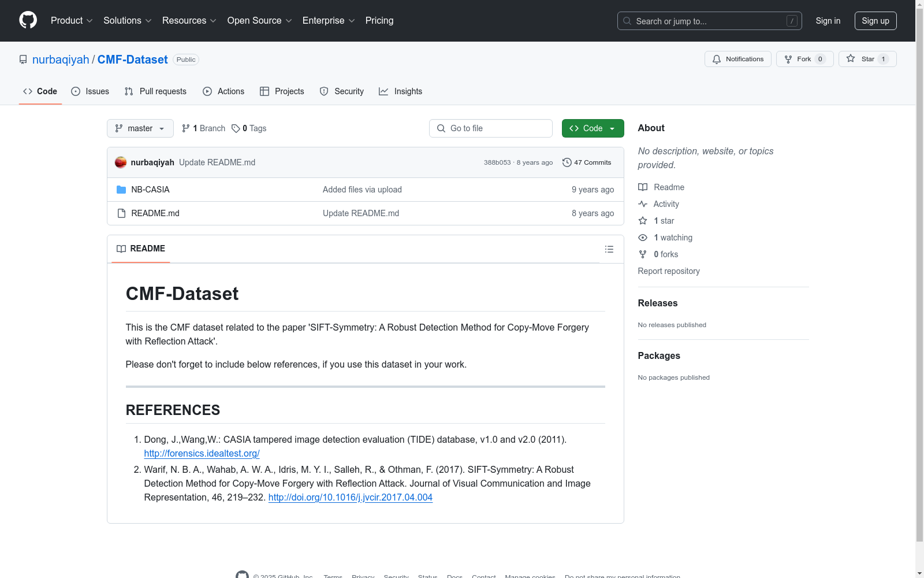
Task: Expand the Resources menu
Action: point(189,21)
